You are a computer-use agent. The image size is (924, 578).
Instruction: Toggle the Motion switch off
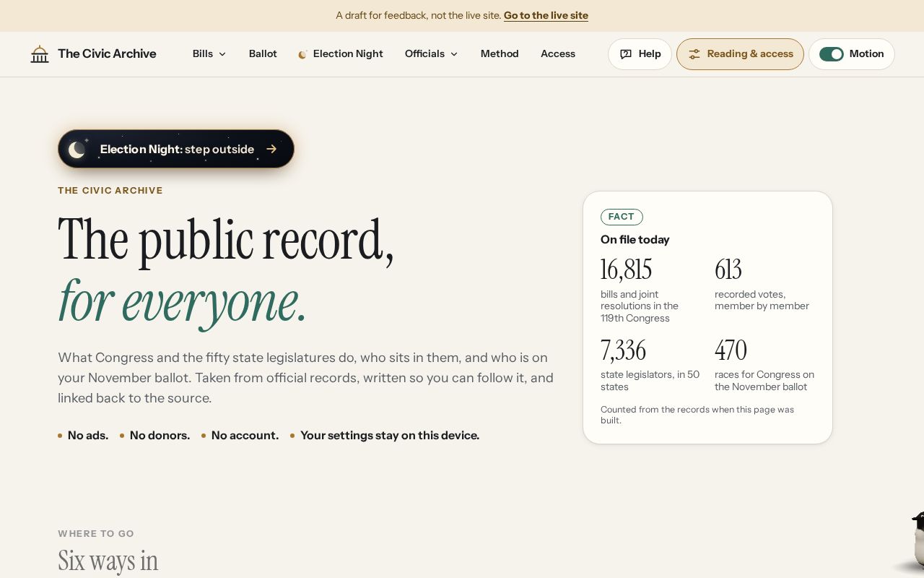[x=832, y=54]
